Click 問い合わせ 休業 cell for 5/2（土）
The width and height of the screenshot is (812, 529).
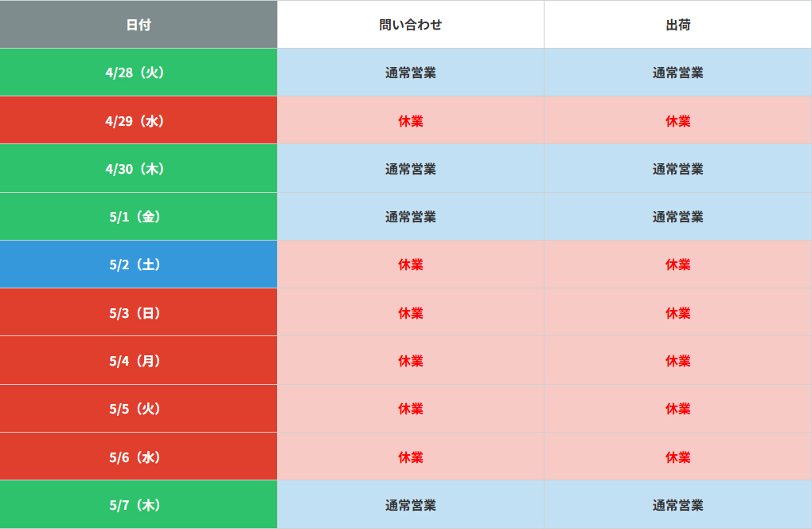411,264
